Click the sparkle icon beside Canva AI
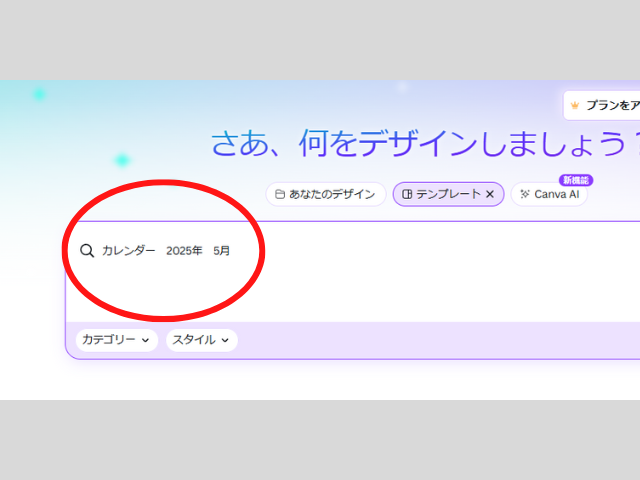Screen dimensions: 640x480 (x=525, y=194)
